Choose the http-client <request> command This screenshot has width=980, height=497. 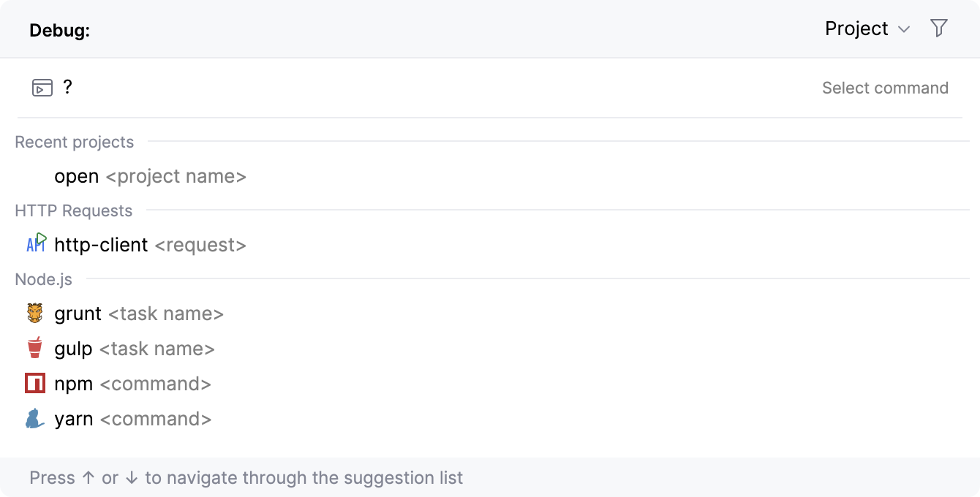[150, 245]
